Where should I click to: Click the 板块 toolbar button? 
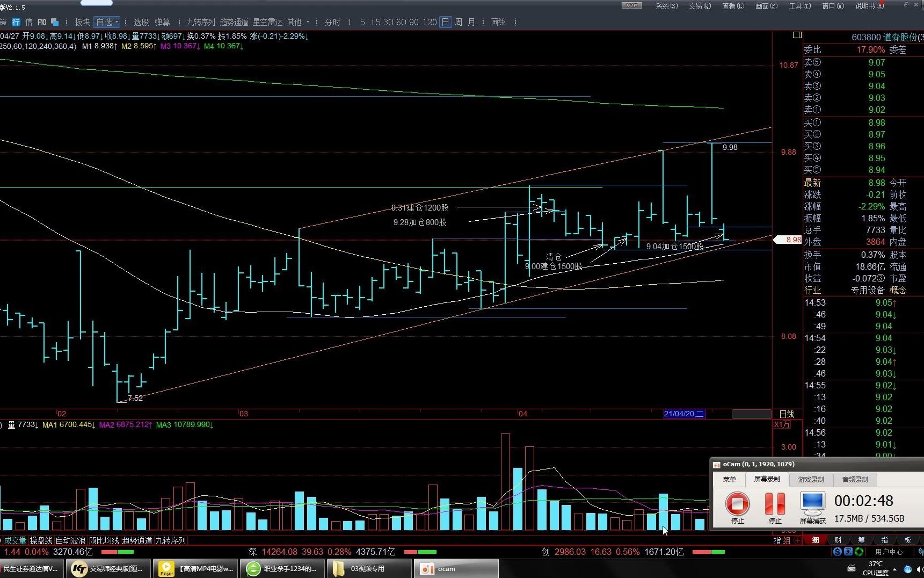click(82, 22)
